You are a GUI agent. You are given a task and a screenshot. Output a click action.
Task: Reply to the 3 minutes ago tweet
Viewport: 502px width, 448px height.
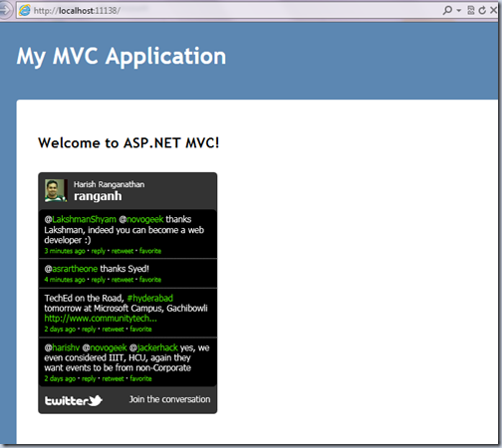tap(99, 251)
